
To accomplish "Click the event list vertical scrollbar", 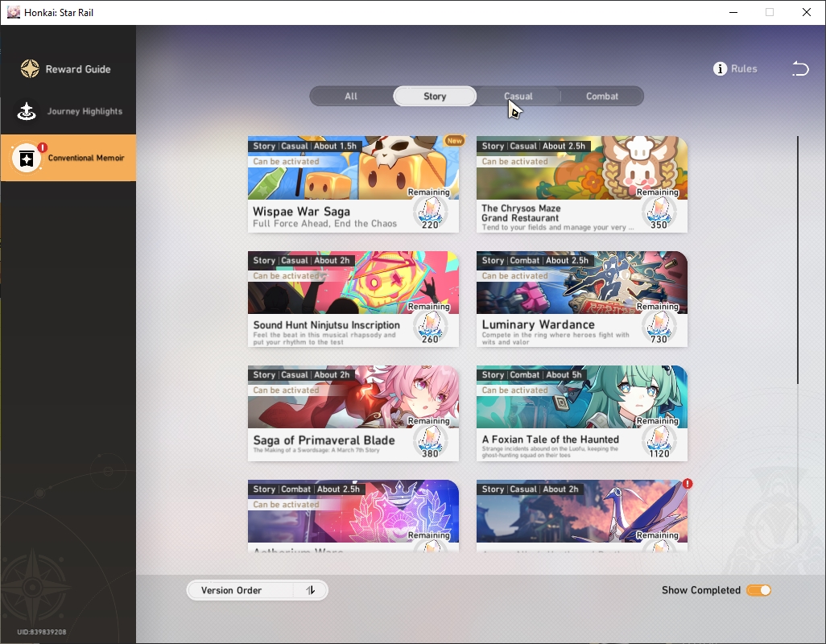I will (x=798, y=260).
